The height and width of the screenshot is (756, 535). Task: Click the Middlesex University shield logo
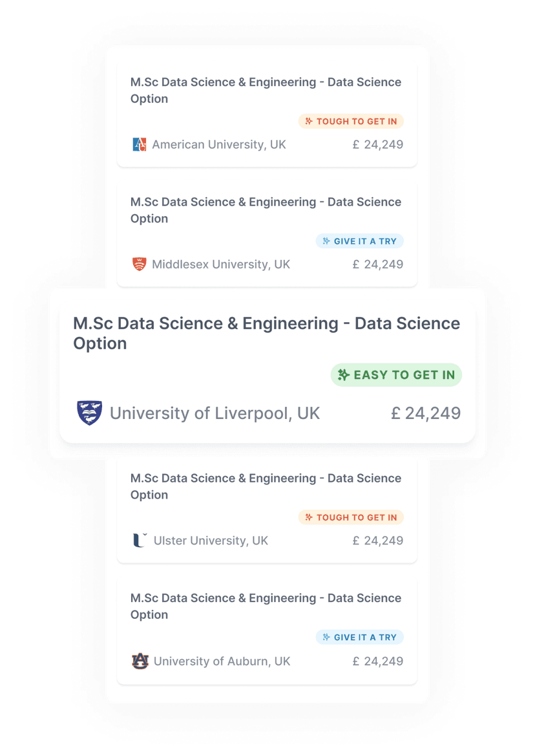pyautogui.click(x=139, y=265)
